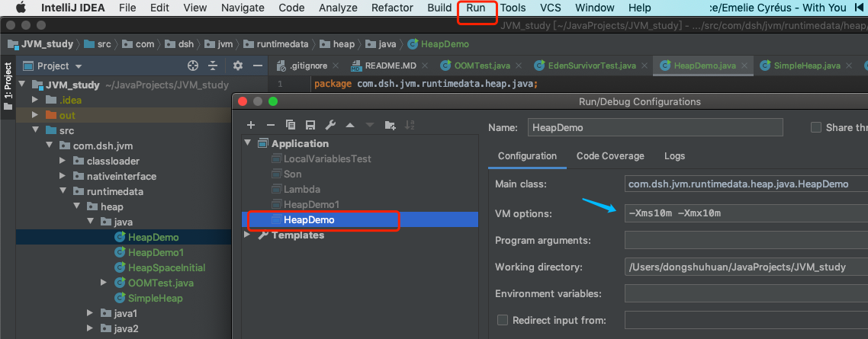Collapse all in Project panel toolbar
Screen dimensions: 868x339
click(x=213, y=66)
